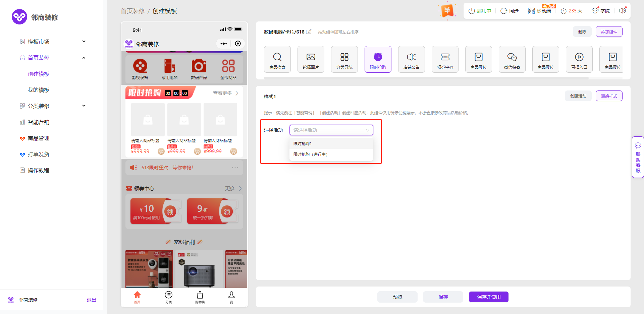Choose 限时抢购（进行中）option
This screenshot has width=644, height=314.
[x=331, y=154]
